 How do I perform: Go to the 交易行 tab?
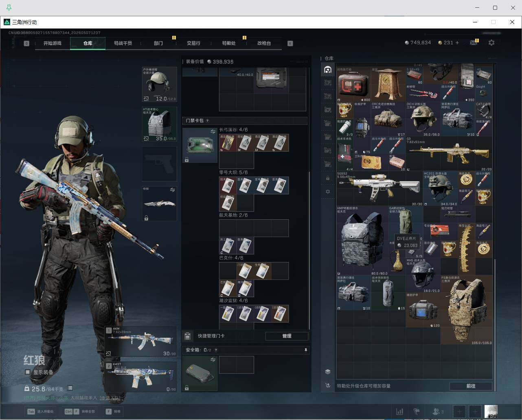click(193, 43)
